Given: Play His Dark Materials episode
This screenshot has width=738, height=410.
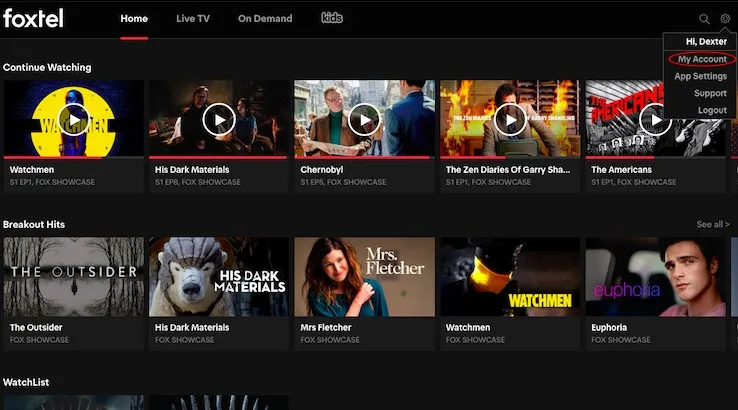Looking at the screenshot, I should point(219,120).
